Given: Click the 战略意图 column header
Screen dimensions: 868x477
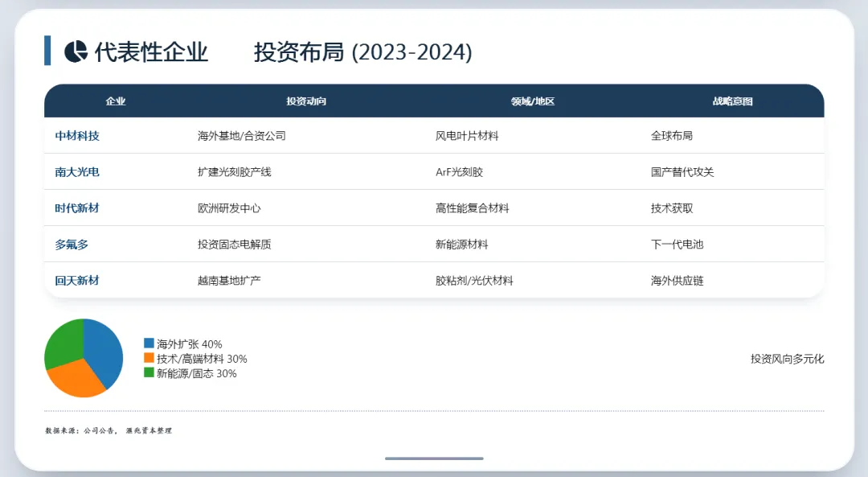Looking at the screenshot, I should 732,101.
